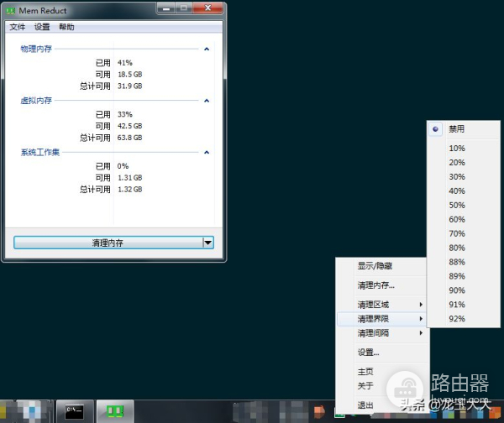Choose the 50% cleanup limit
Viewport: 504px width, 423px height.
[456, 205]
